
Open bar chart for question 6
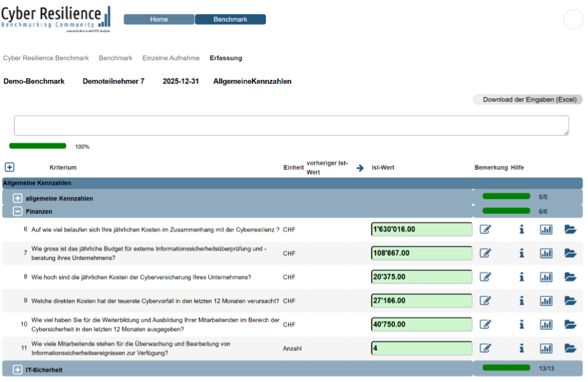click(x=546, y=229)
